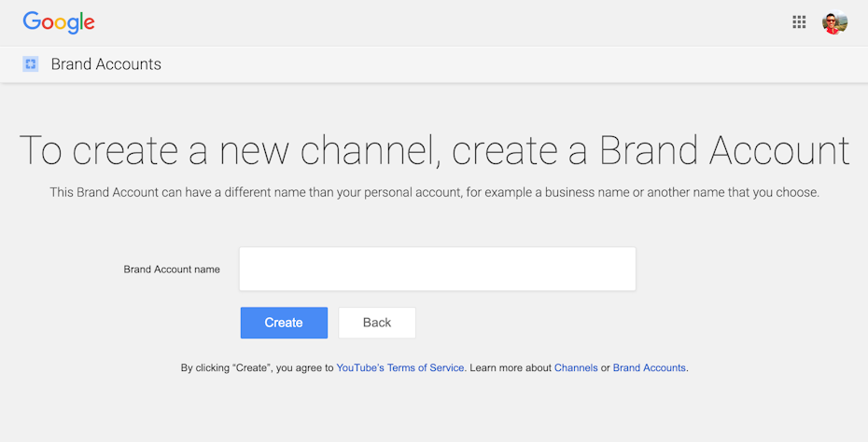The width and height of the screenshot is (868, 442).
Task: Open the Google apps grid
Action: tap(799, 22)
